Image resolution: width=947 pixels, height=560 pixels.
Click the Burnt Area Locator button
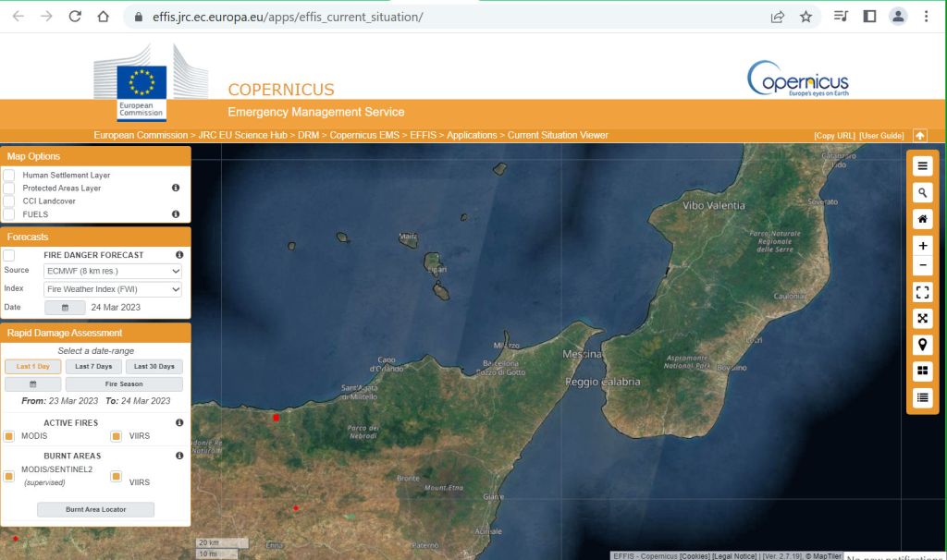tap(95, 509)
